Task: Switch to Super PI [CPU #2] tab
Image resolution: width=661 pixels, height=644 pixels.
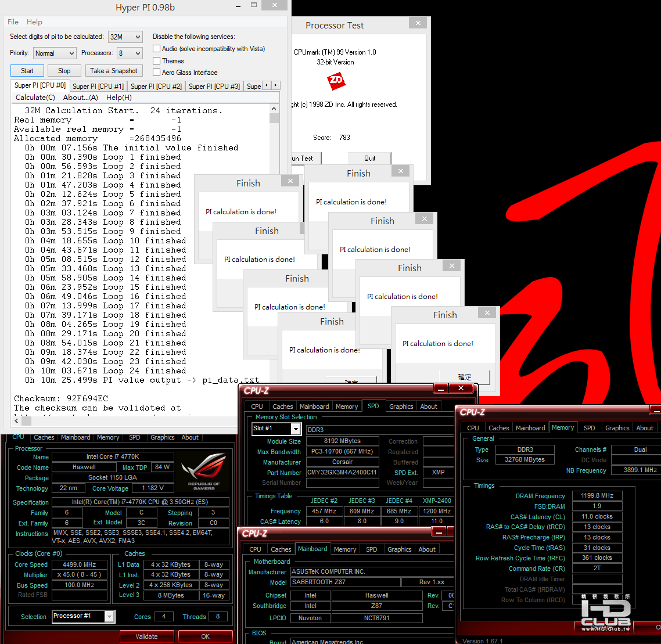Action: click(x=156, y=87)
